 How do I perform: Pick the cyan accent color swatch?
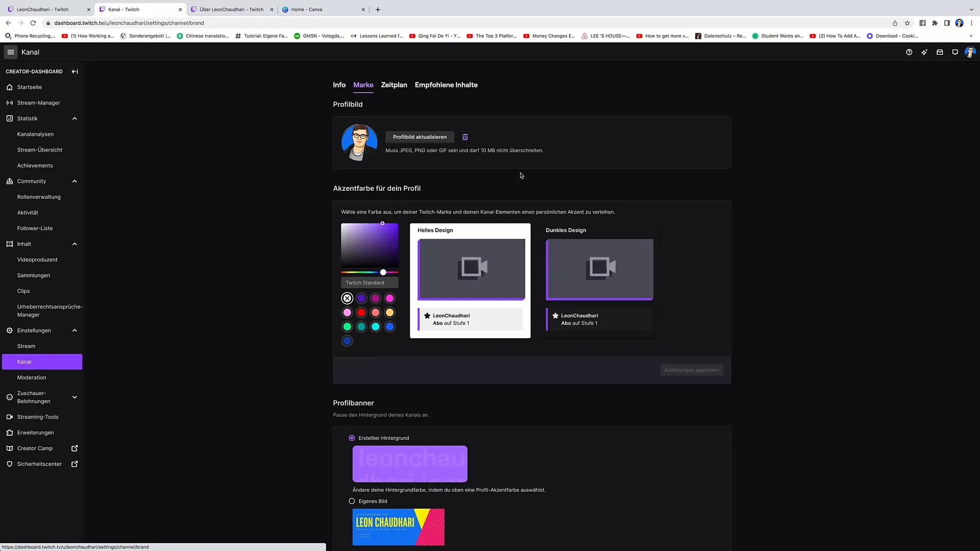[x=376, y=327]
